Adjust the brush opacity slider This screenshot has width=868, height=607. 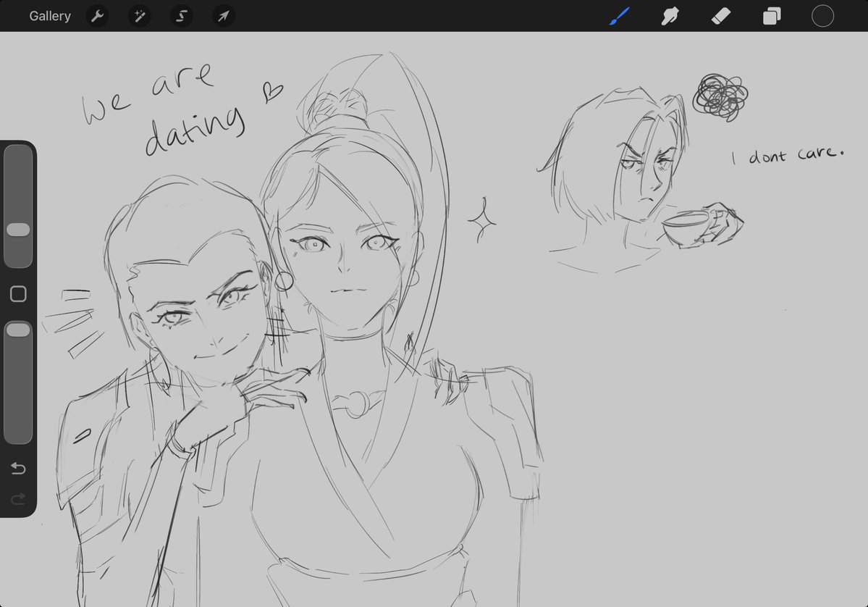tap(18, 382)
